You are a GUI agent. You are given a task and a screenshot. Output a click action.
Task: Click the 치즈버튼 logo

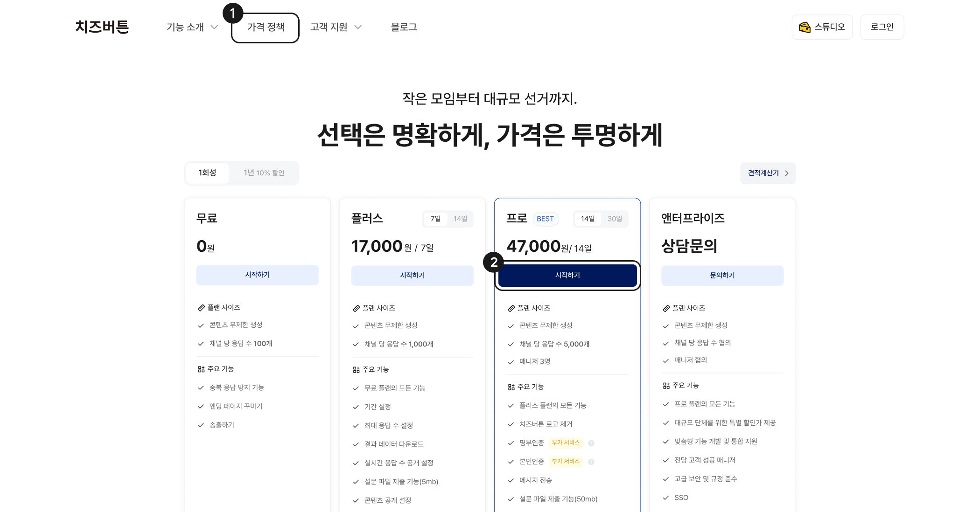click(x=102, y=27)
